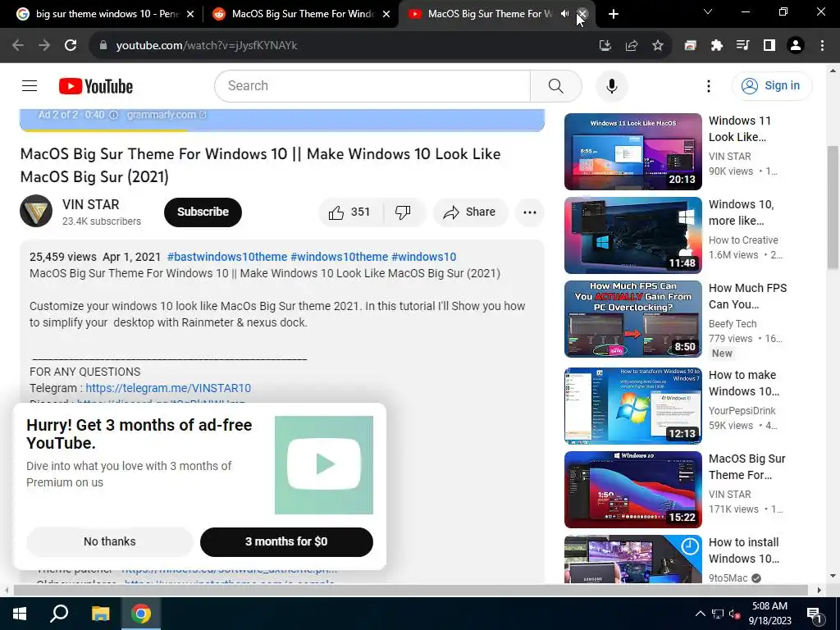Show hidden system tray icons
Screen dimensions: 840x630
(701, 614)
